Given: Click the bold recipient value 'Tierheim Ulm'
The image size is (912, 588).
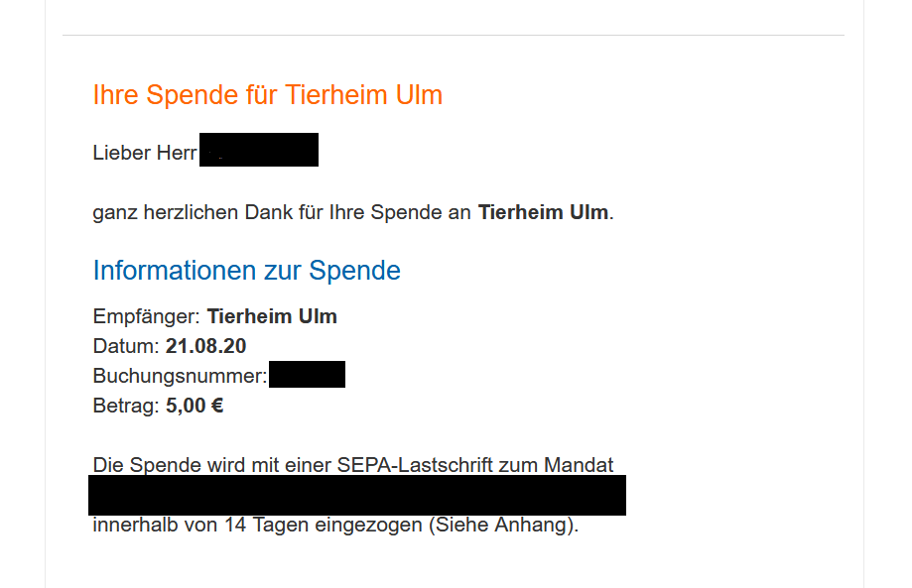Looking at the screenshot, I should 272,316.
